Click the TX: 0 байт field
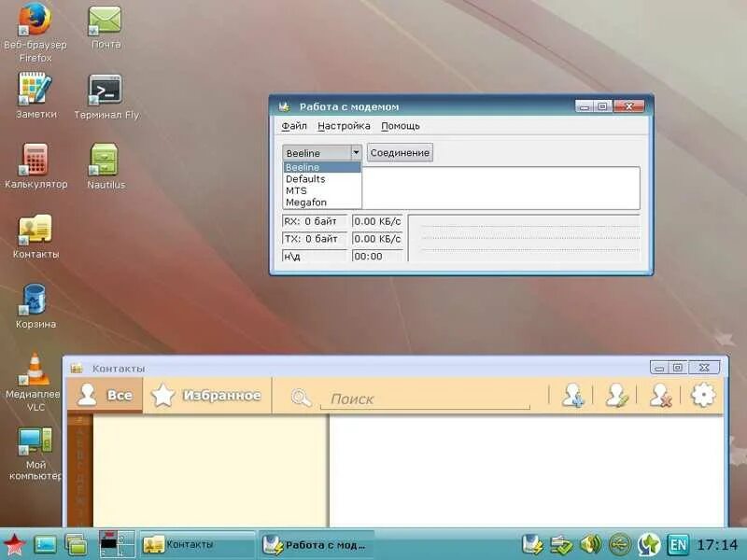 coord(315,239)
